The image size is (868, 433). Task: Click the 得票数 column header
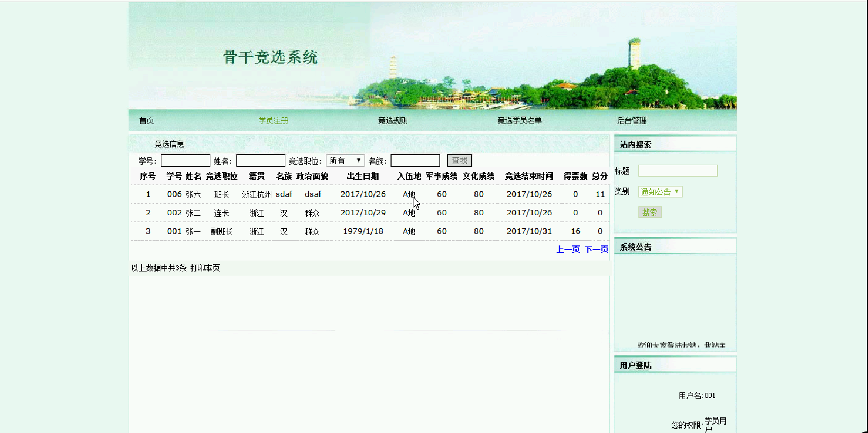[575, 176]
